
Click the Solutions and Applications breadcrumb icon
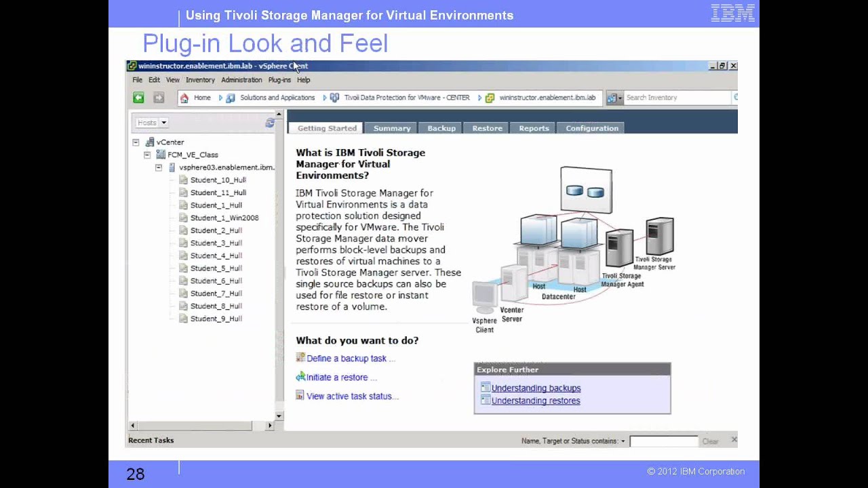[x=231, y=98]
